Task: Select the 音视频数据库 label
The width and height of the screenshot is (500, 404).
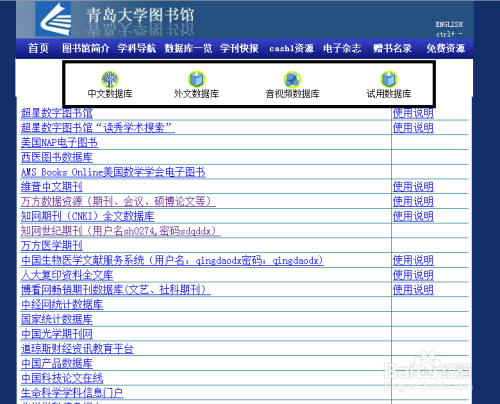Action: click(x=292, y=94)
